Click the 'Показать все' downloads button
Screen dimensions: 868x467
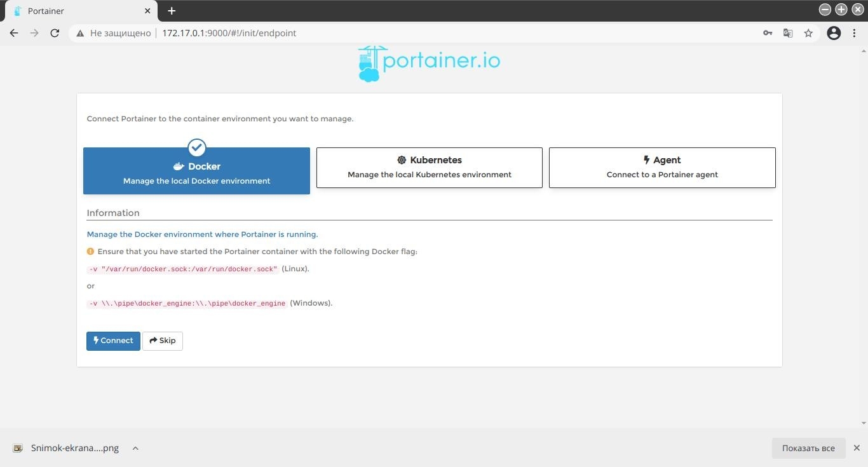808,448
